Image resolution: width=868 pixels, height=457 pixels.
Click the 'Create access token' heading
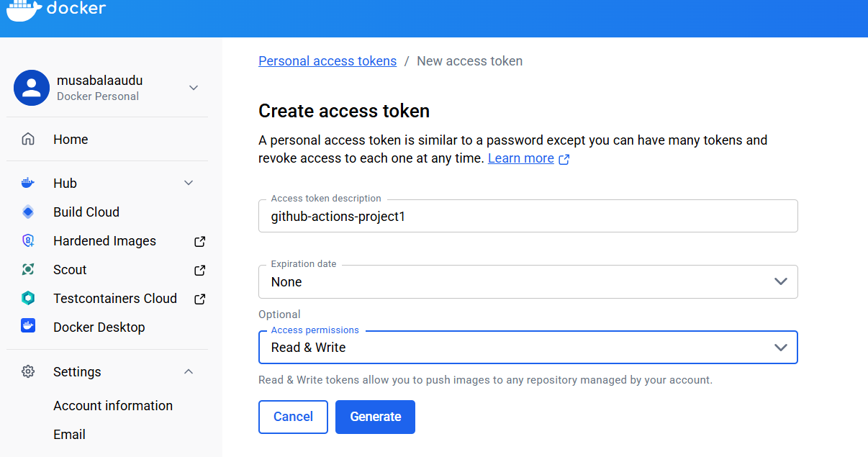pos(344,111)
